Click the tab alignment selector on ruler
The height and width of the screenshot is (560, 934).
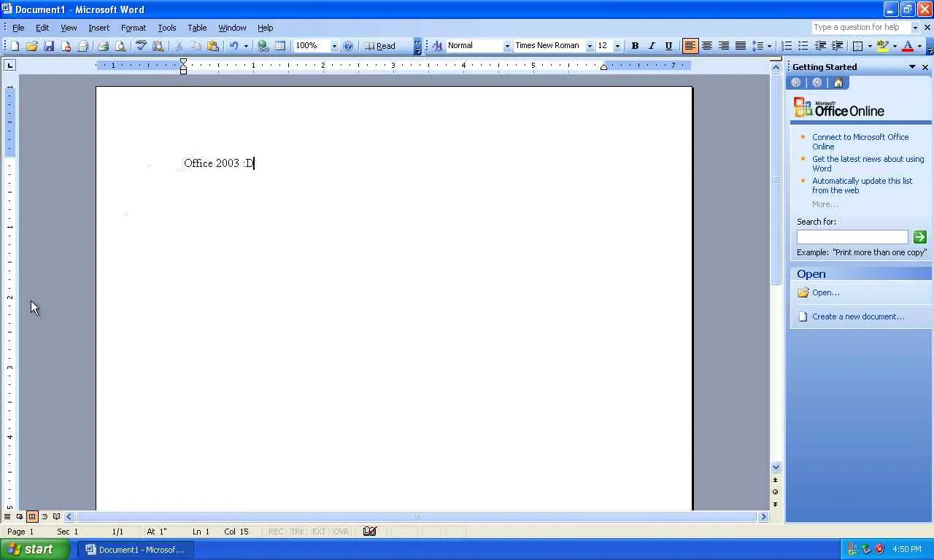pos(9,65)
